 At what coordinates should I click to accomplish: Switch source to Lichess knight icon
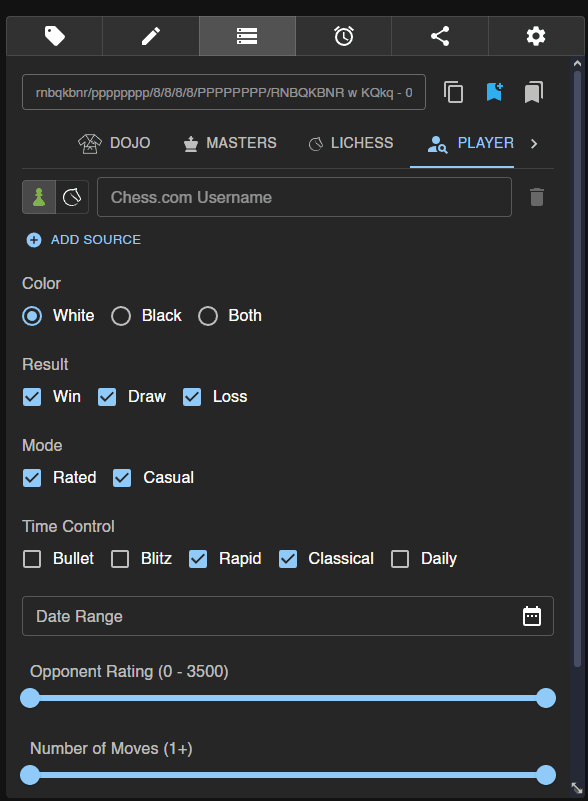[x=72, y=197]
